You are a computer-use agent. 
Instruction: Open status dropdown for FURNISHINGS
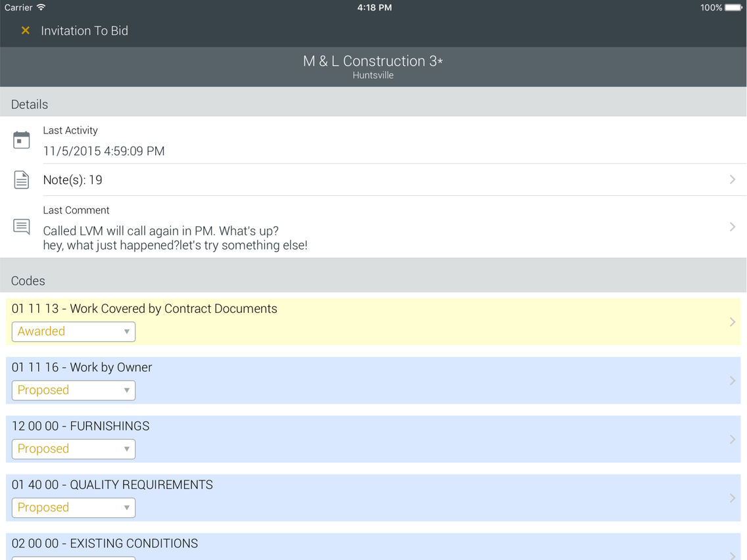click(x=74, y=448)
